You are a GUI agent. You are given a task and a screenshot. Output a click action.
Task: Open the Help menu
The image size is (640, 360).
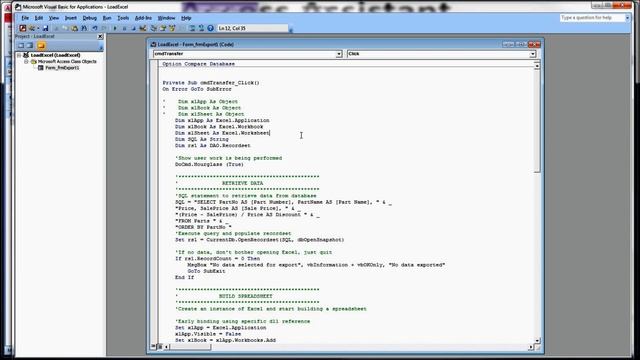click(x=186, y=18)
